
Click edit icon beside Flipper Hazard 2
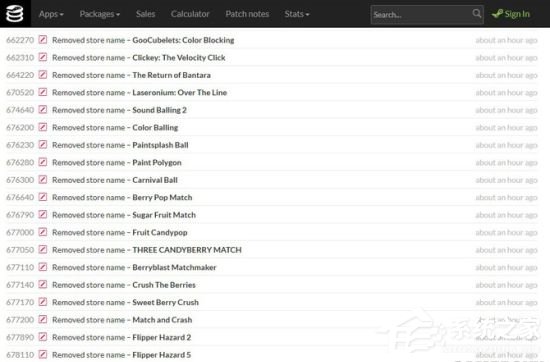tap(43, 337)
